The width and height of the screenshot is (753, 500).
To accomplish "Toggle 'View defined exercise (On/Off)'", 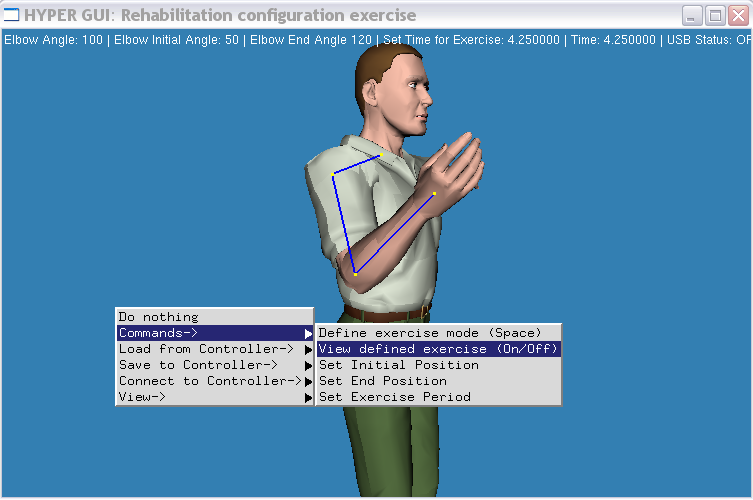I will tap(438, 349).
